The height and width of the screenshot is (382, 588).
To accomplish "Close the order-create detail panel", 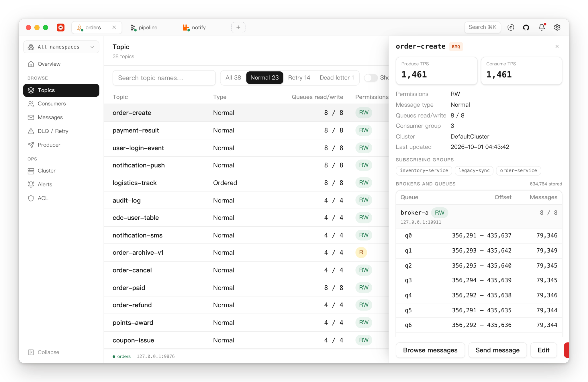I will 557,46.
